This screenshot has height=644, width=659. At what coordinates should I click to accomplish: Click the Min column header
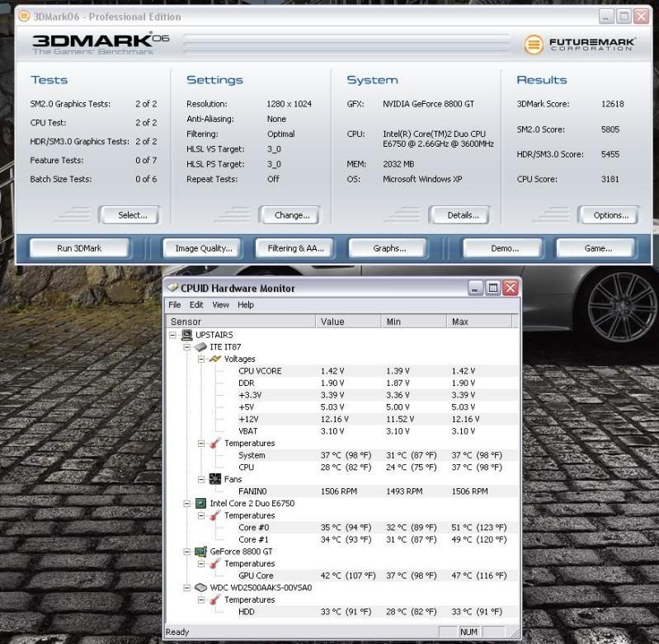[413, 322]
